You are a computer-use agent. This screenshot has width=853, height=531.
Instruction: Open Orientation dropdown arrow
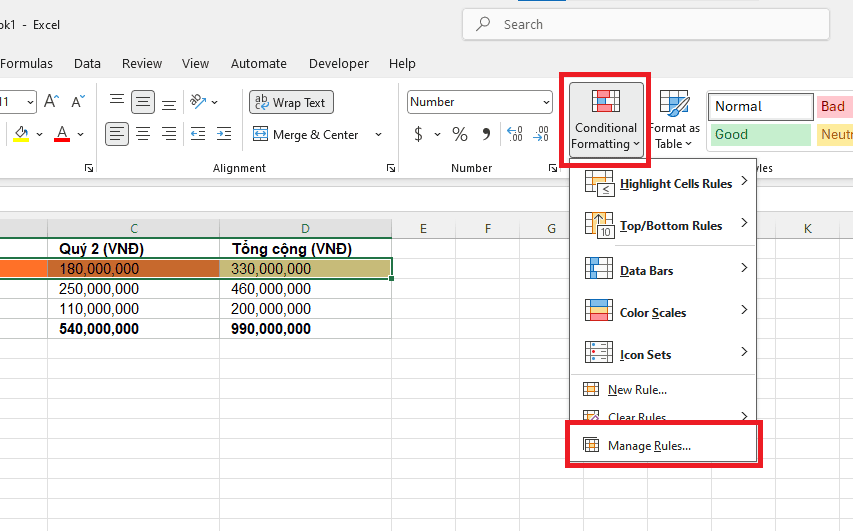pos(214,102)
